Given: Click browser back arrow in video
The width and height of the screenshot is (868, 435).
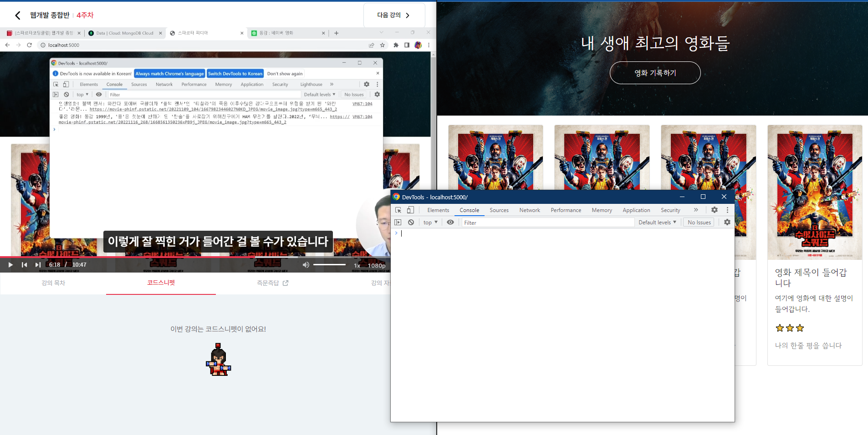Looking at the screenshot, I should tap(7, 45).
